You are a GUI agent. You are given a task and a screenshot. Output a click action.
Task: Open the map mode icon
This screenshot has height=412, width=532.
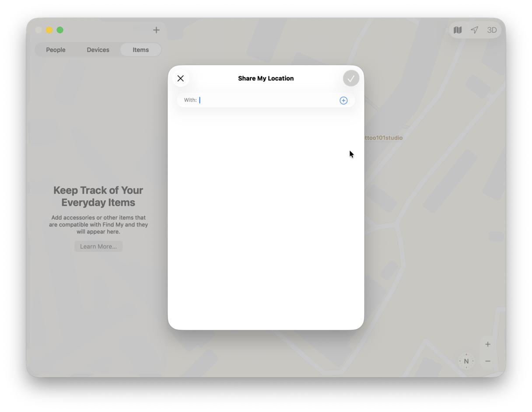[458, 30]
